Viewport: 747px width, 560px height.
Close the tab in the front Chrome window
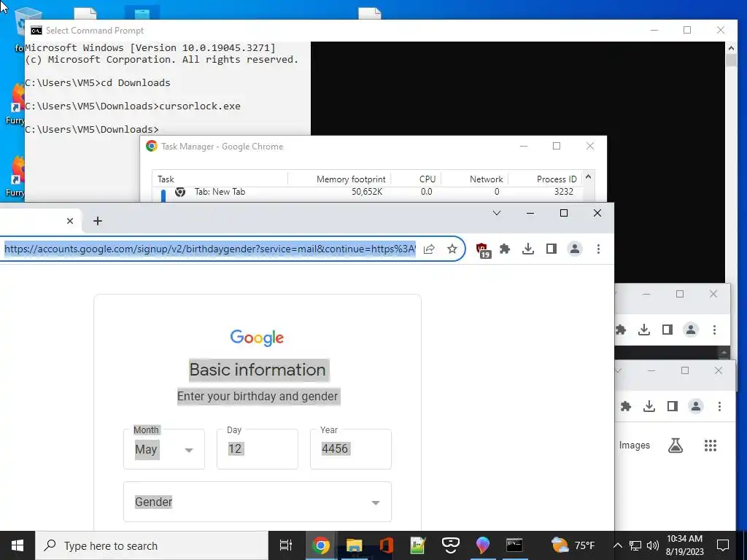(70, 221)
